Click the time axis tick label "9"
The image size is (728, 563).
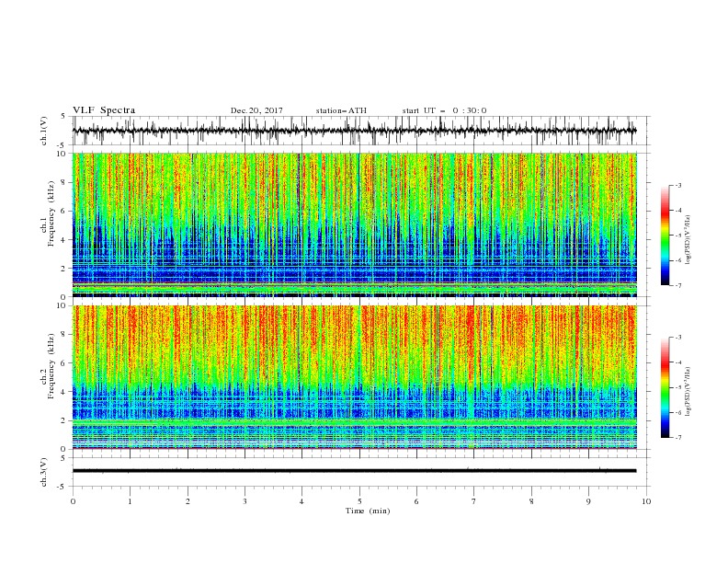click(588, 501)
